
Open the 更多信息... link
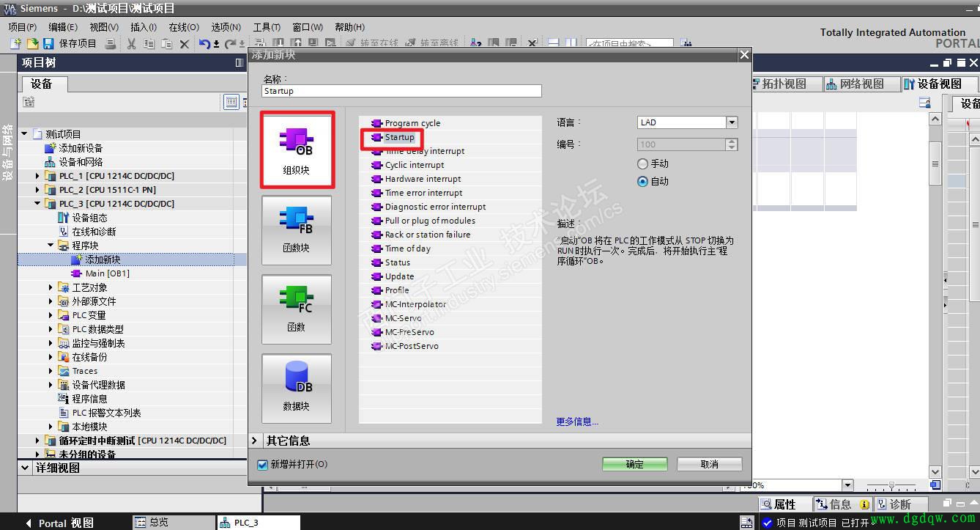point(577,422)
